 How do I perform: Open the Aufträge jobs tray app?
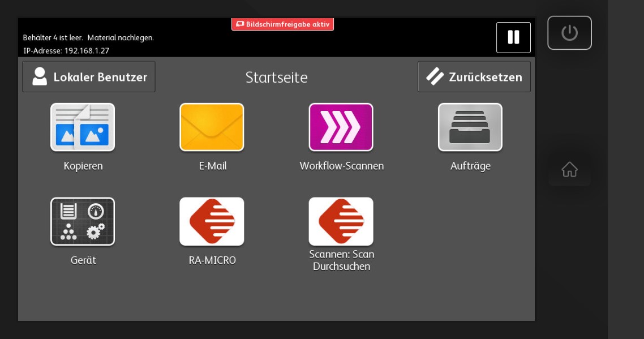pyautogui.click(x=470, y=127)
